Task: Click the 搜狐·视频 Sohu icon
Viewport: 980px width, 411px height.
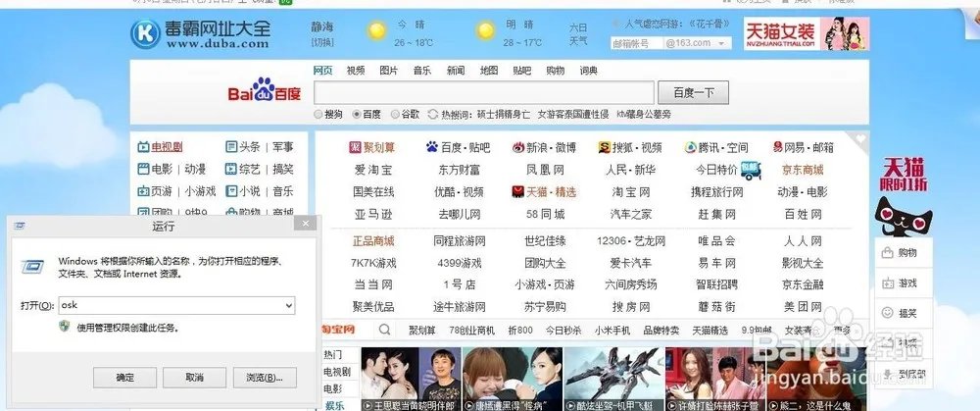Action: tap(604, 148)
